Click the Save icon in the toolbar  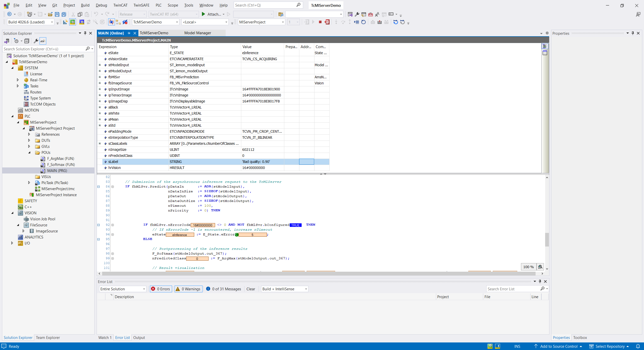57,14
